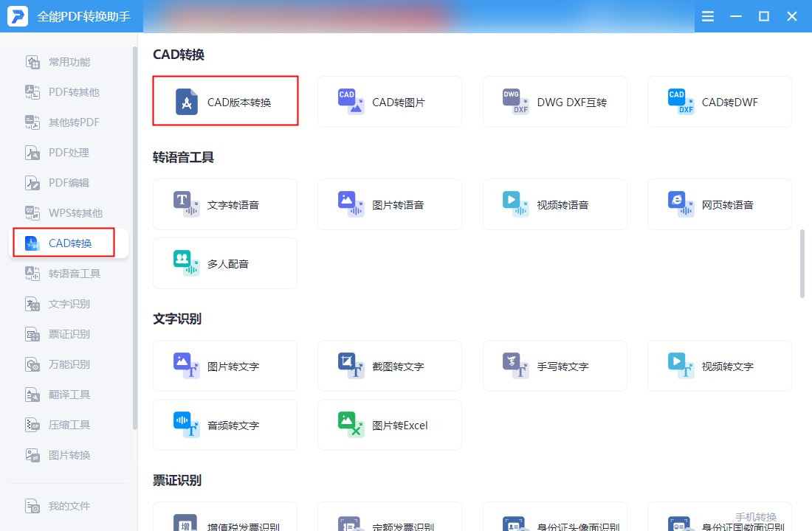Open the 网页转语音 converter
This screenshot has height=531, width=812.
(x=719, y=204)
